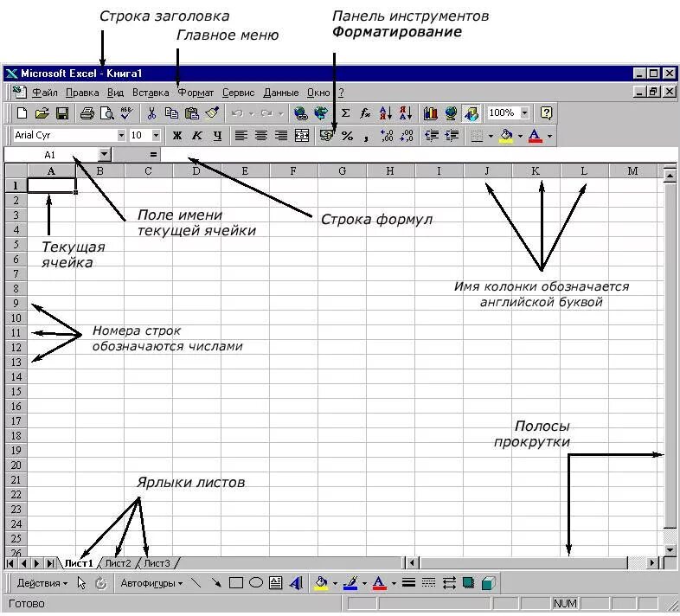Screen dimensions: 680x616
Task: Apply blue Line Color on drawing toolbar
Action: 350,583
